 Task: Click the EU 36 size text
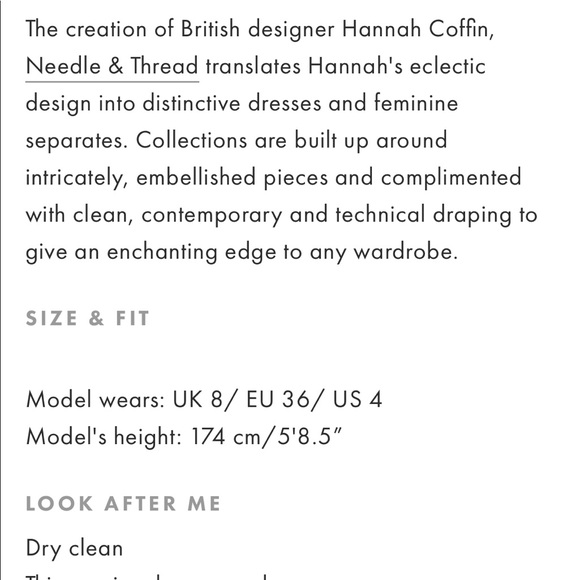pyautogui.click(x=277, y=399)
